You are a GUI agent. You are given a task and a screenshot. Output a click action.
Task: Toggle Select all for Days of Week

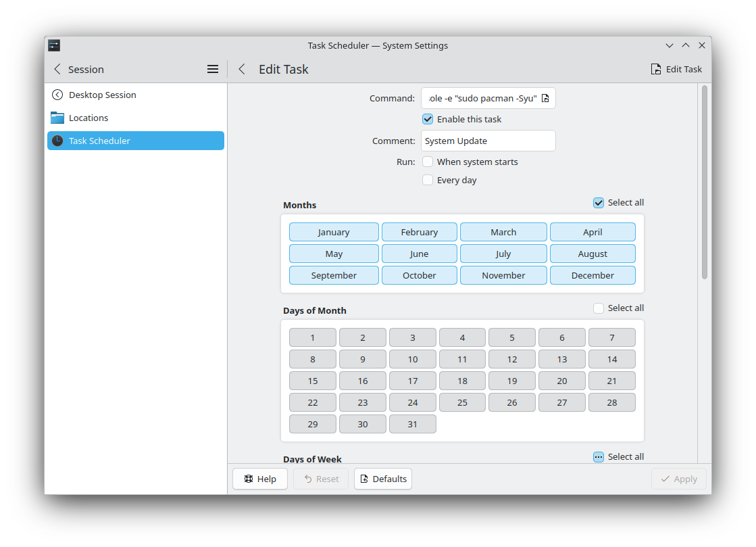599,457
